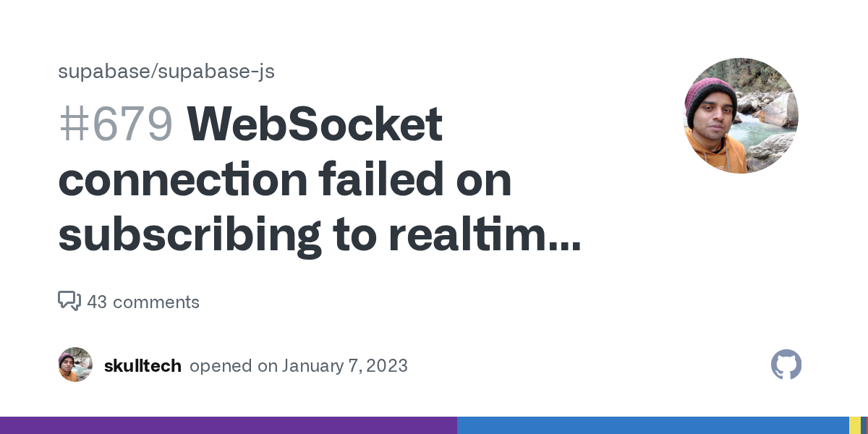Viewport: 868px width, 434px height.
Task: Open the 43 comments count
Action: click(x=142, y=302)
